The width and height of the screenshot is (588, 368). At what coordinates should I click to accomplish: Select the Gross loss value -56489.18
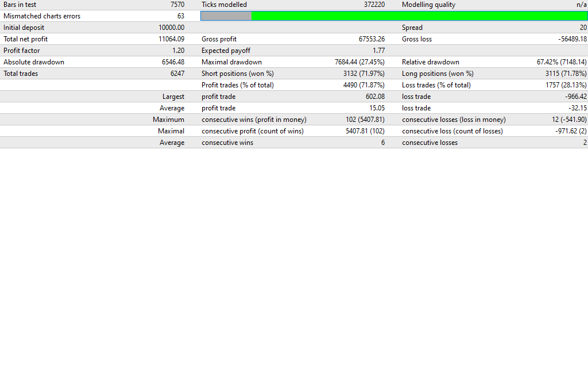point(572,39)
